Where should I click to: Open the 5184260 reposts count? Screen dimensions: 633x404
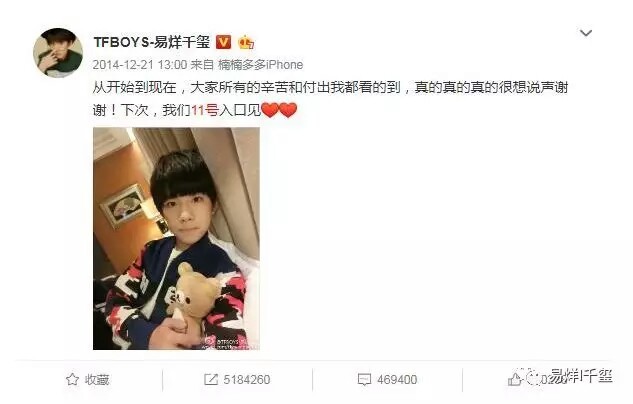(x=247, y=379)
